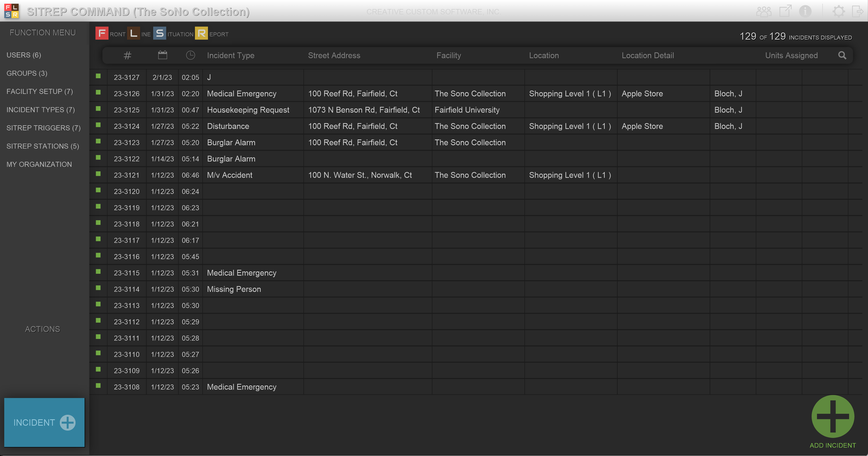
Task: Click the search magnifier in table header
Action: (842, 55)
